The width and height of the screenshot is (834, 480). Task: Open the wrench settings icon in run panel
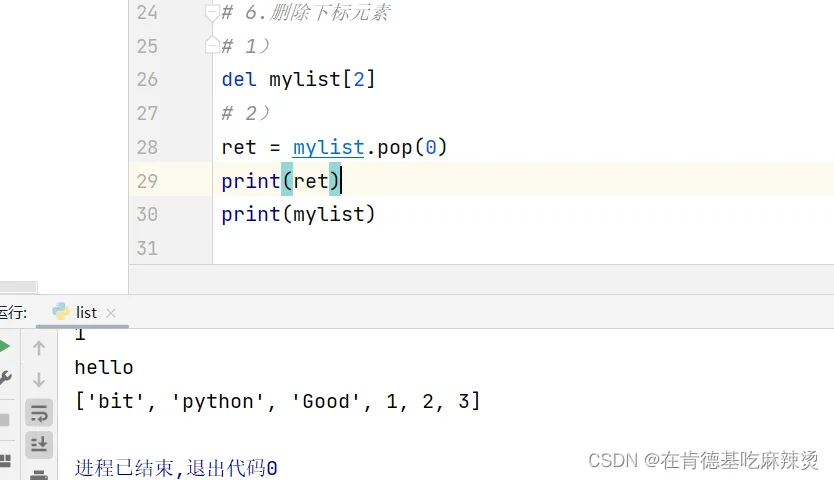click(x=5, y=378)
